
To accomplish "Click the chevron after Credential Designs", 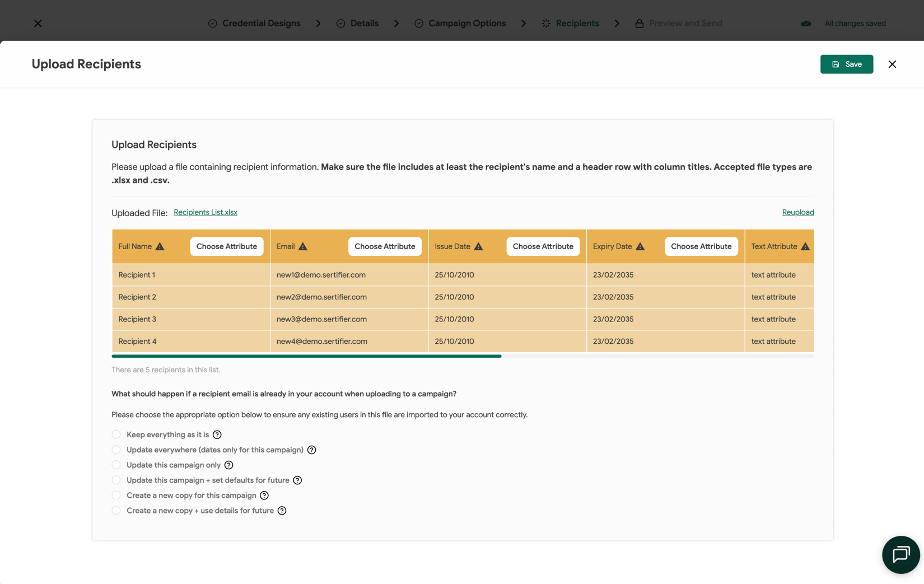I will 318,24.
